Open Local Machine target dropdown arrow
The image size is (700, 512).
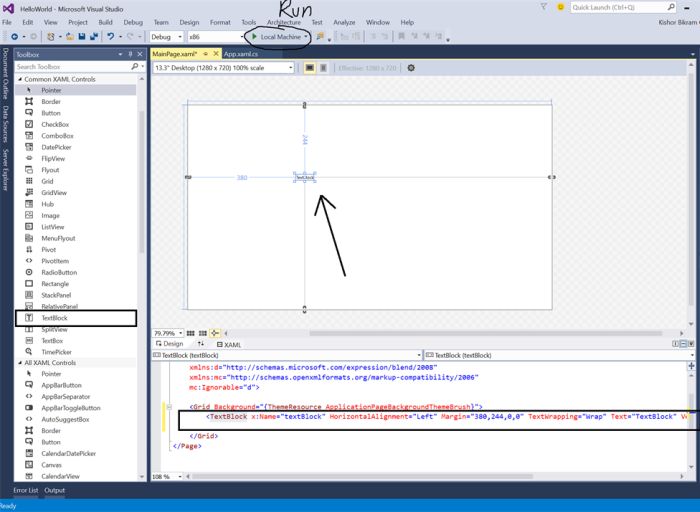click(306, 37)
